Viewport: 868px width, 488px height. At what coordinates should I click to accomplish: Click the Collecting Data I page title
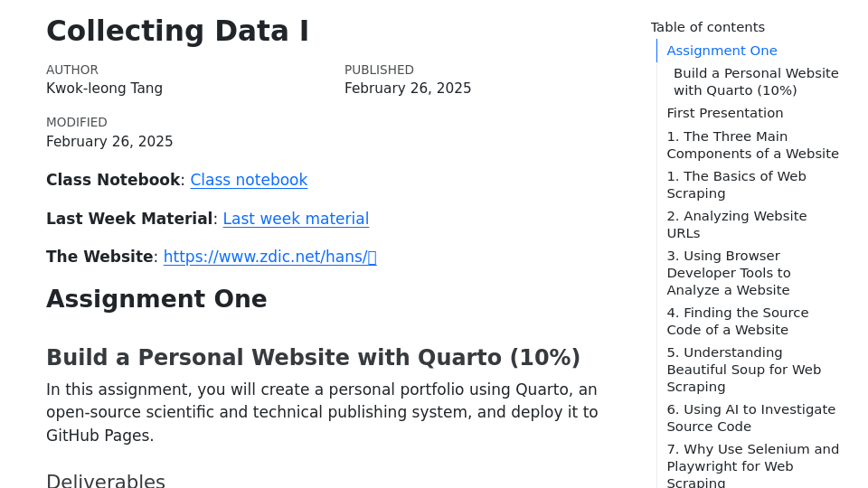click(177, 31)
